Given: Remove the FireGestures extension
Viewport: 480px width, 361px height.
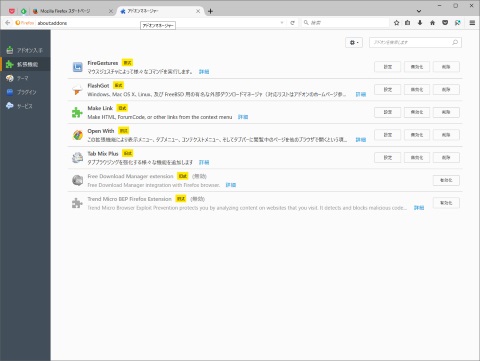Looking at the screenshot, I should [446, 67].
